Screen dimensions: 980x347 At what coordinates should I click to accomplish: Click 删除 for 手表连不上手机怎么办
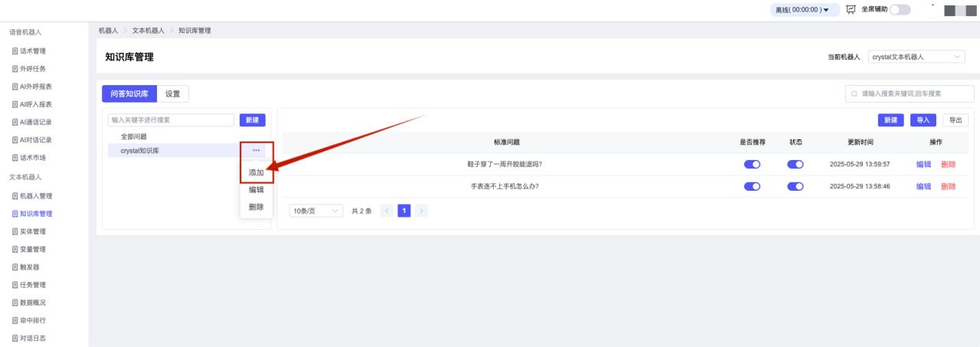coord(948,186)
